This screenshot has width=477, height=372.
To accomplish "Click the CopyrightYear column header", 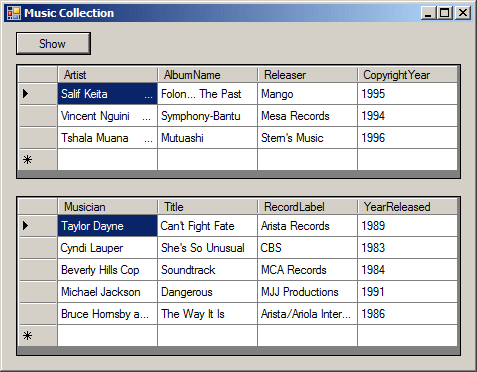I will click(407, 75).
